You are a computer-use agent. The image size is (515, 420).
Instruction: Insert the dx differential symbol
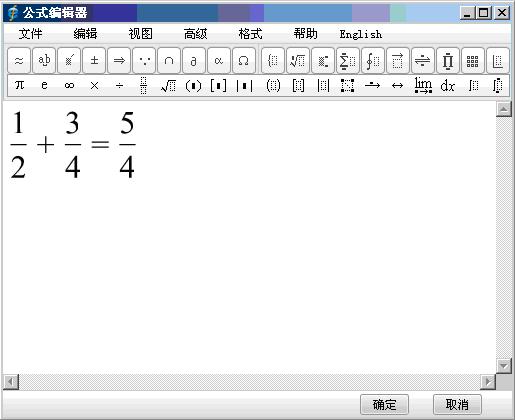click(x=448, y=86)
